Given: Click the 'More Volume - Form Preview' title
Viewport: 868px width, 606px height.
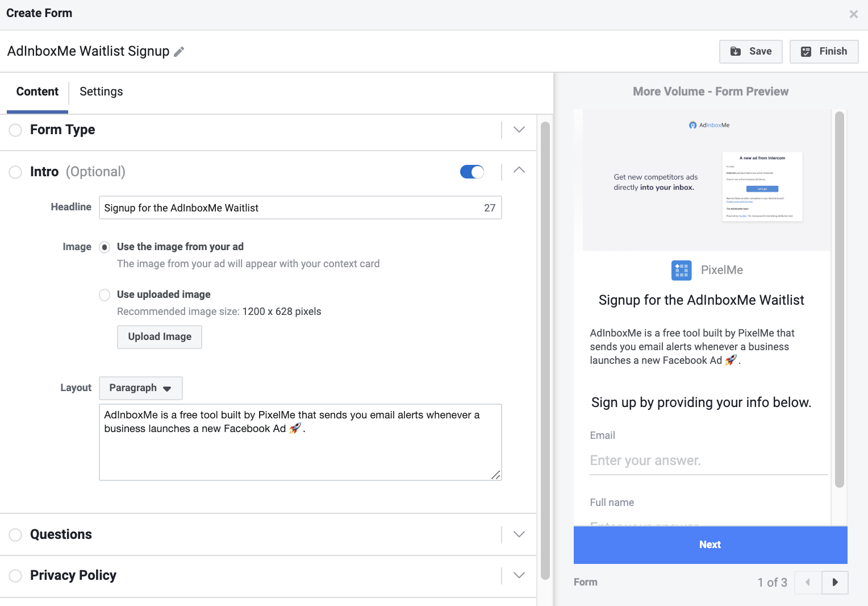Looking at the screenshot, I should click(711, 92).
